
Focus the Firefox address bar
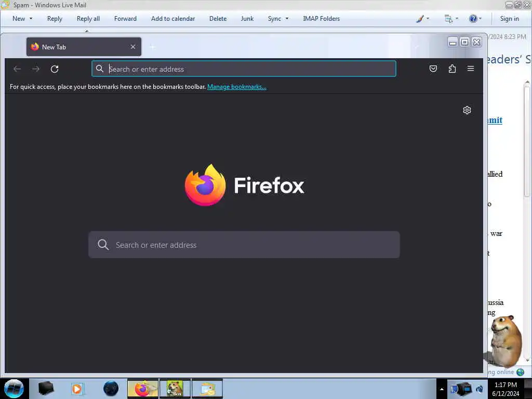pos(244,69)
